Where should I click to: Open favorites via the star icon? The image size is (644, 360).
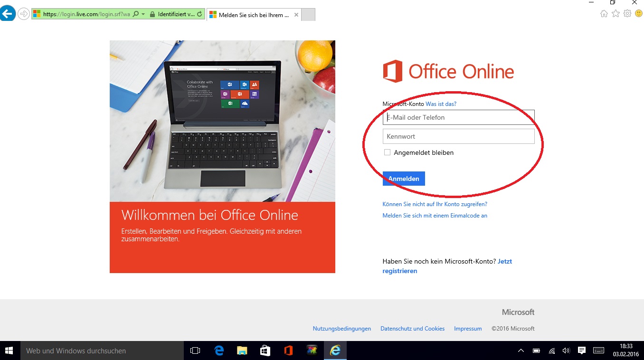616,14
